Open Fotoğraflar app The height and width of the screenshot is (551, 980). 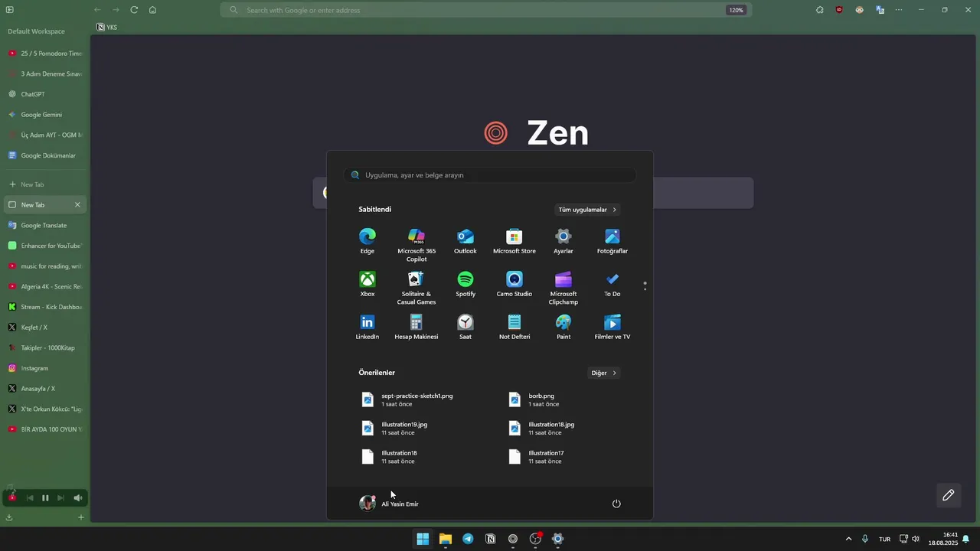pyautogui.click(x=612, y=241)
